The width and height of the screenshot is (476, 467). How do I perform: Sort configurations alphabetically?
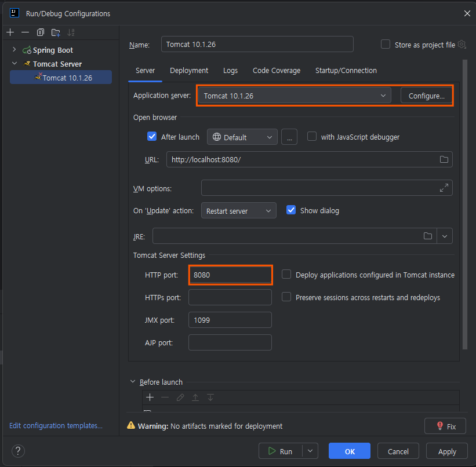click(x=71, y=32)
